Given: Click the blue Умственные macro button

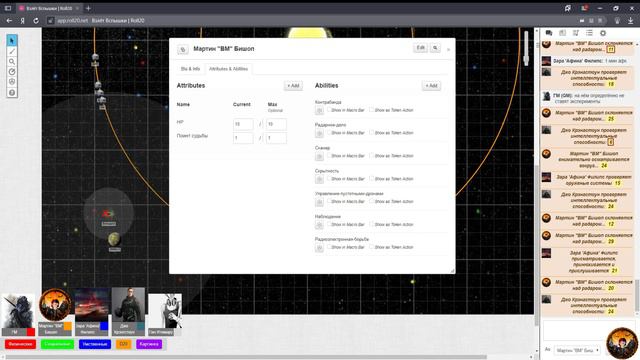Looking at the screenshot, I should tap(95, 344).
